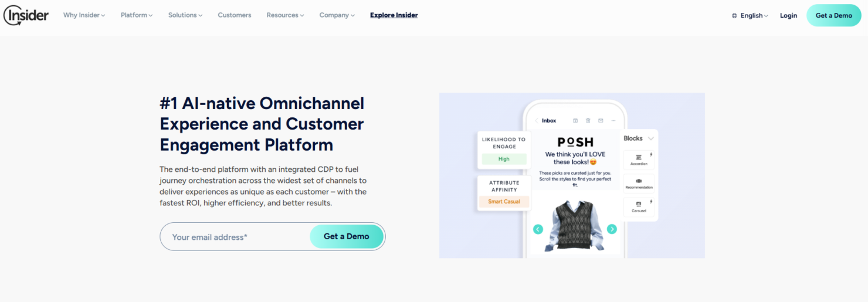Click the main headline text
The image size is (868, 302).
[262, 124]
